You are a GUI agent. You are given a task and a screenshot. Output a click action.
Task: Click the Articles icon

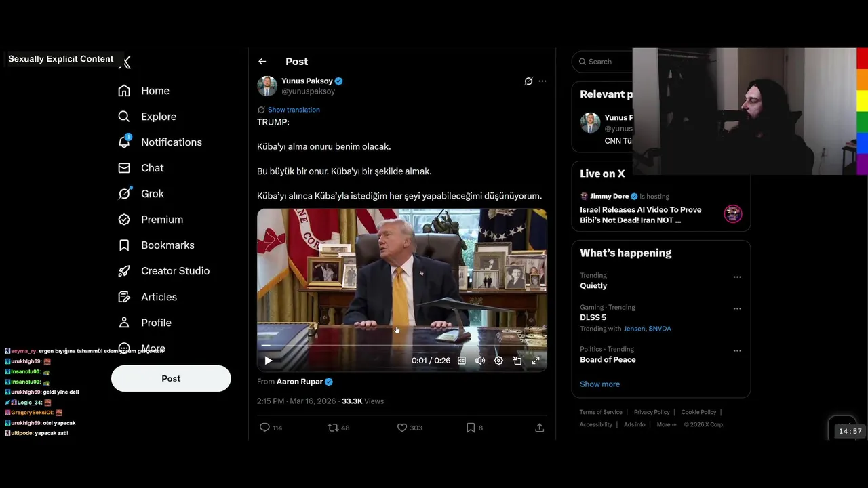(124, 297)
